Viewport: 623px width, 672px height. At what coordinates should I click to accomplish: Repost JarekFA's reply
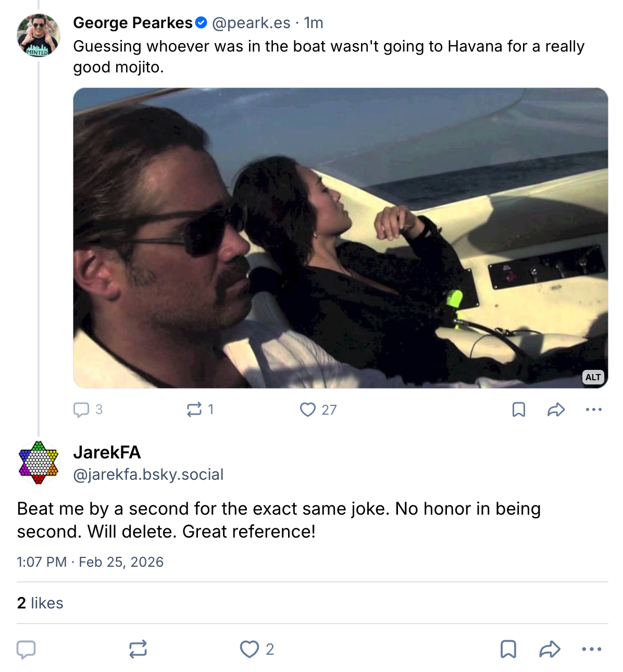138,649
